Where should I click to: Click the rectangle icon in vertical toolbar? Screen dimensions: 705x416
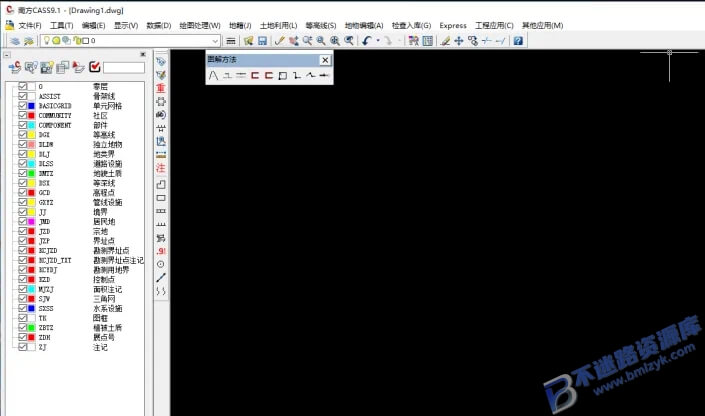tap(161, 198)
